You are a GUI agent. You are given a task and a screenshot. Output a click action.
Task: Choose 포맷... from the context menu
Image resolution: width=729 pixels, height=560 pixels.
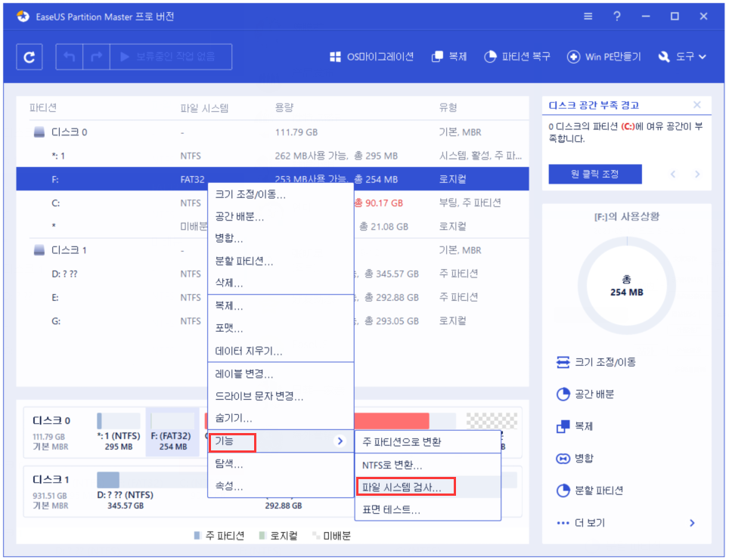pos(281,328)
